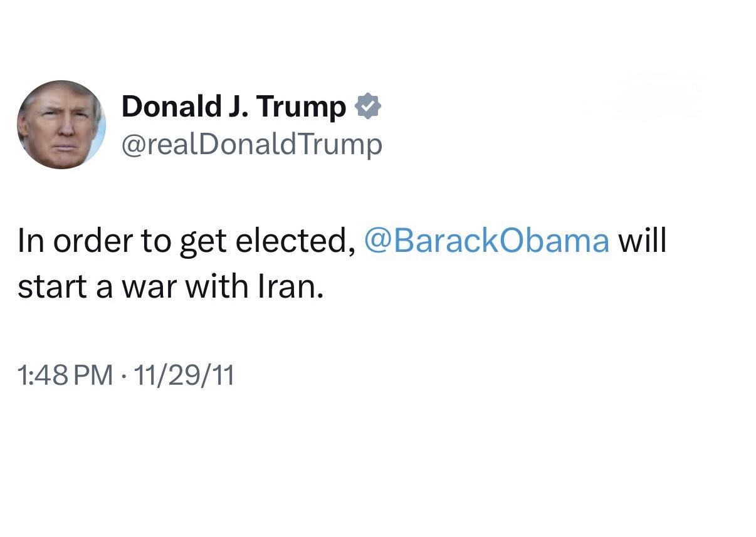Screen dimensions: 756x537
Task: Click the phrase "In order to get elected,"
Action: [187, 241]
